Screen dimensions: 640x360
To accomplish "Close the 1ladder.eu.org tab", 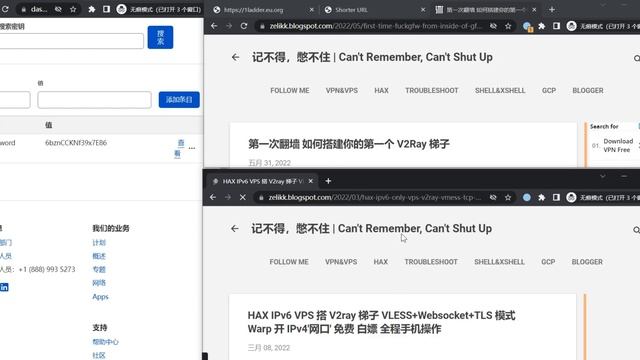I will tap(311, 9).
